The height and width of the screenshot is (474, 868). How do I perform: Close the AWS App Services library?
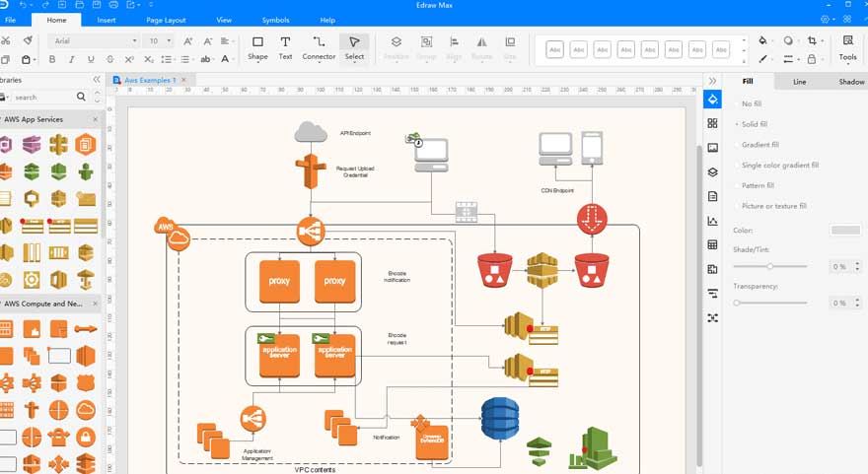click(96, 119)
